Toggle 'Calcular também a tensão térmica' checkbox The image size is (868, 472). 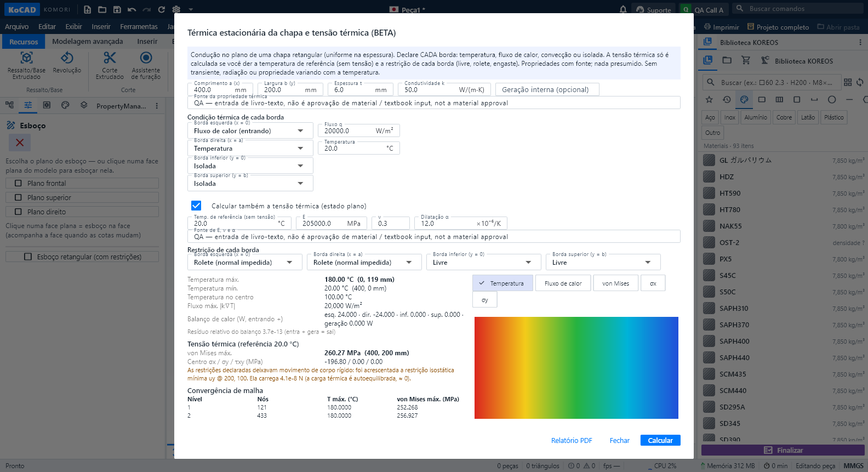coord(196,206)
